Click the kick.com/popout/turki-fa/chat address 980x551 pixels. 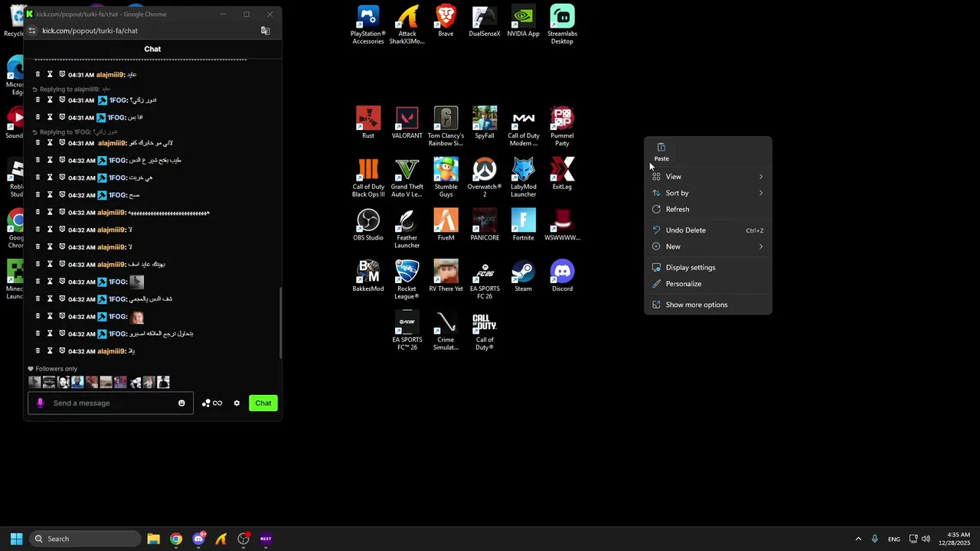[x=90, y=31]
